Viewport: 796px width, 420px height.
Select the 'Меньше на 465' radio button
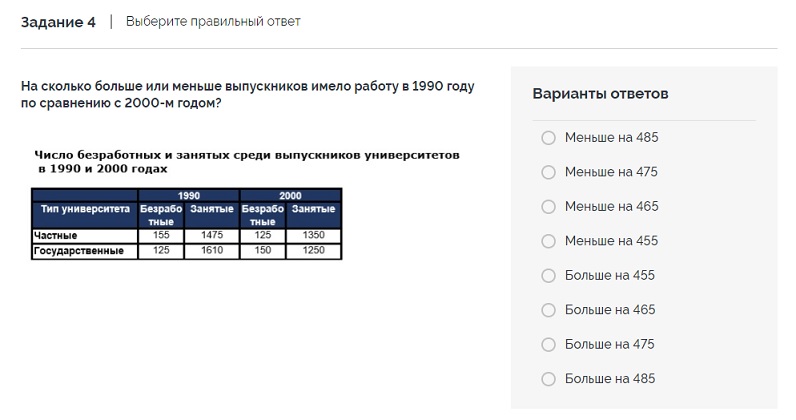tap(548, 207)
